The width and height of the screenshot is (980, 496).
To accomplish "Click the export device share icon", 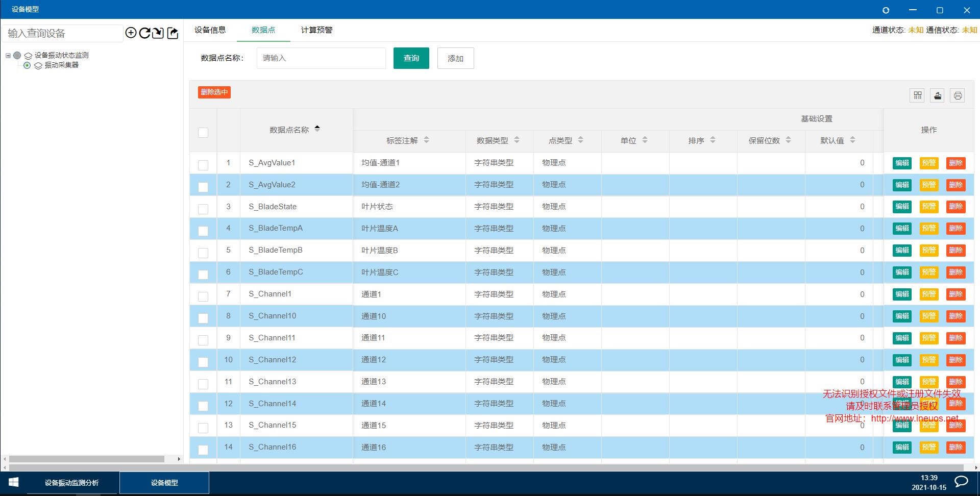I will pos(173,33).
